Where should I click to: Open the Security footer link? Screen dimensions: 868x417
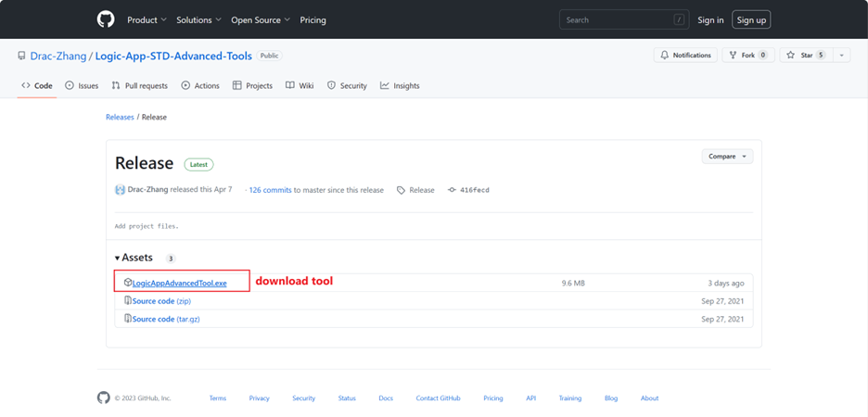coord(304,398)
